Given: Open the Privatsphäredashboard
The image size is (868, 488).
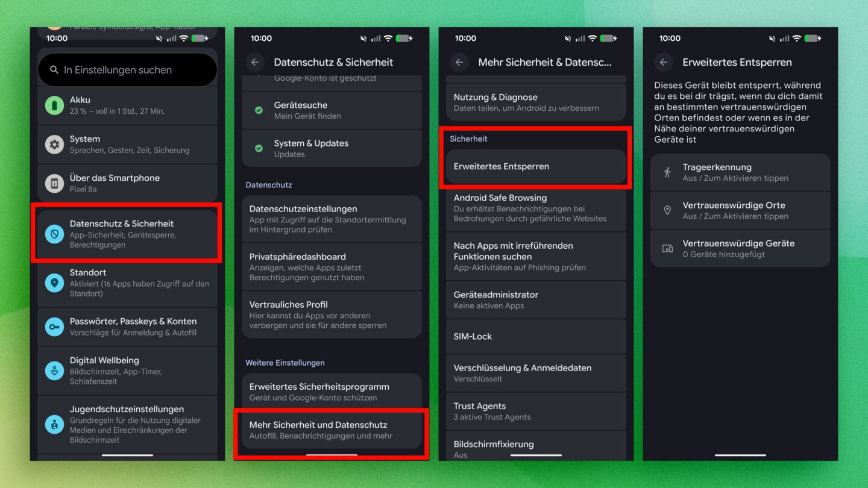Looking at the screenshot, I should (x=332, y=266).
